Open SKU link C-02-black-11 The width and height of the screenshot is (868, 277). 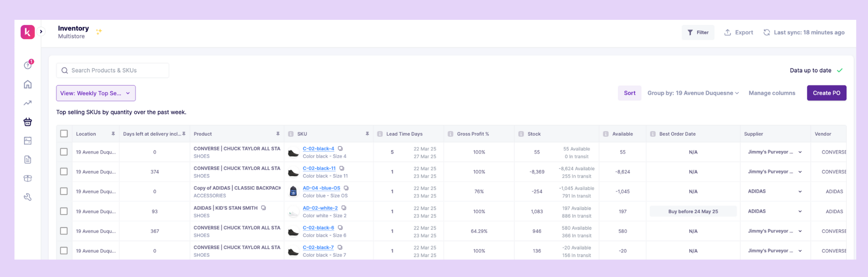click(319, 169)
